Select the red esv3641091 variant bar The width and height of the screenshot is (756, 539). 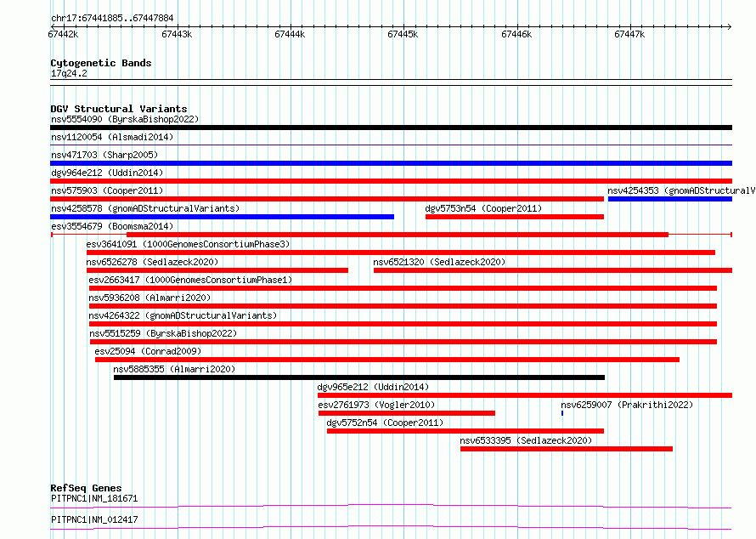[x=401, y=252]
